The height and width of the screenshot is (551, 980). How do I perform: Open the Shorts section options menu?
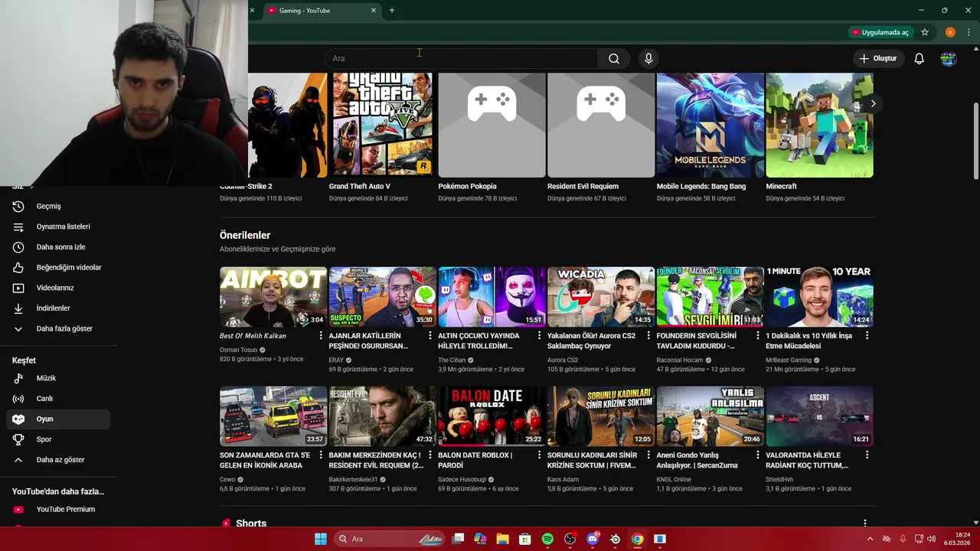click(x=865, y=523)
